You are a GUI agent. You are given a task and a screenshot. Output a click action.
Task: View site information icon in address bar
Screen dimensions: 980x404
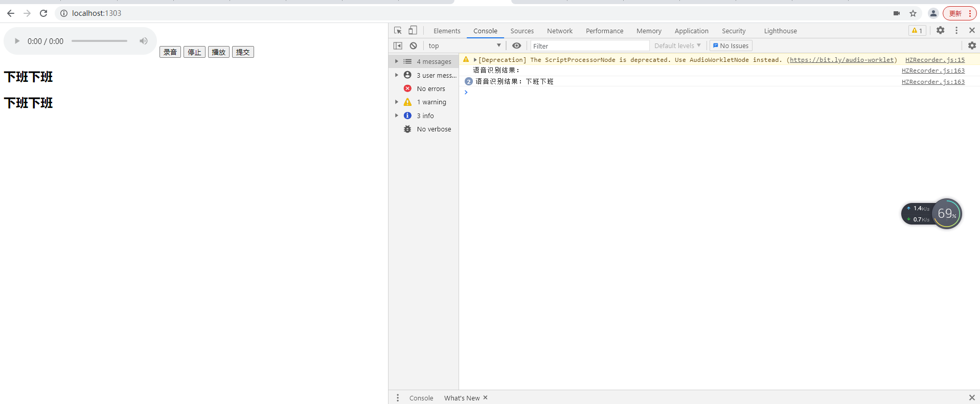click(x=64, y=13)
